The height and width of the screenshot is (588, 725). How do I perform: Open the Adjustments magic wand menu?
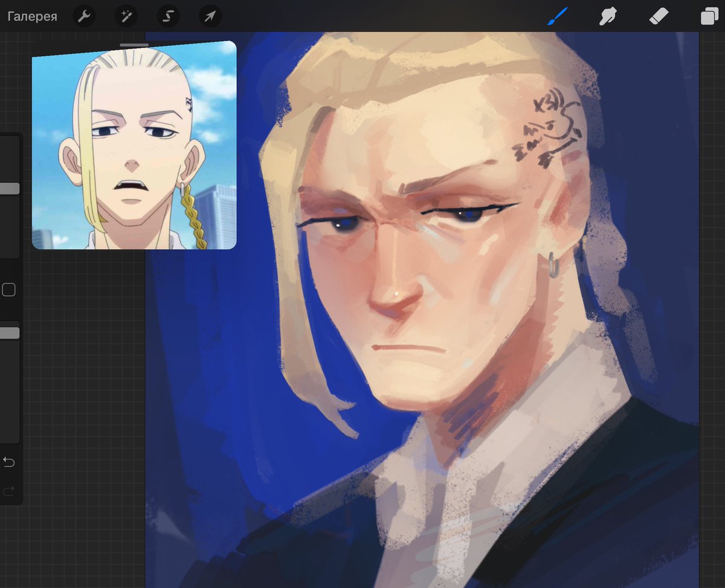126,16
